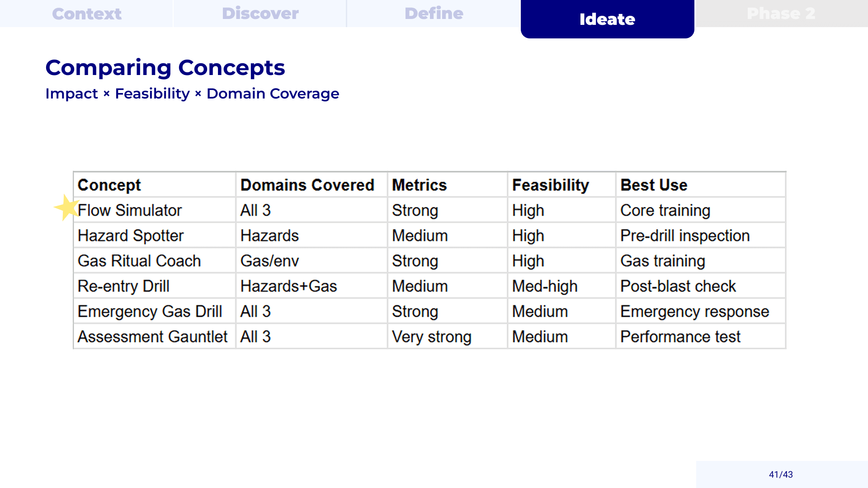This screenshot has height=488, width=868.
Task: Select the Flow Simulator cell
Action: pyautogui.click(x=130, y=210)
